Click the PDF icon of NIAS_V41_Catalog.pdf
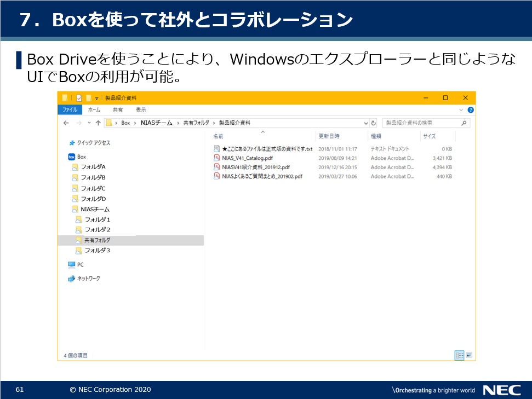 (216, 158)
